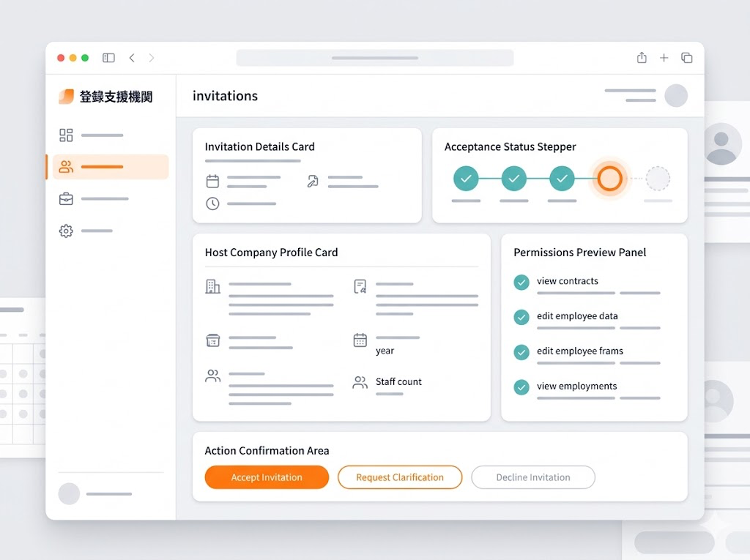Click the people icon beside Staff count
Screen dimensions: 750x560
point(360,382)
